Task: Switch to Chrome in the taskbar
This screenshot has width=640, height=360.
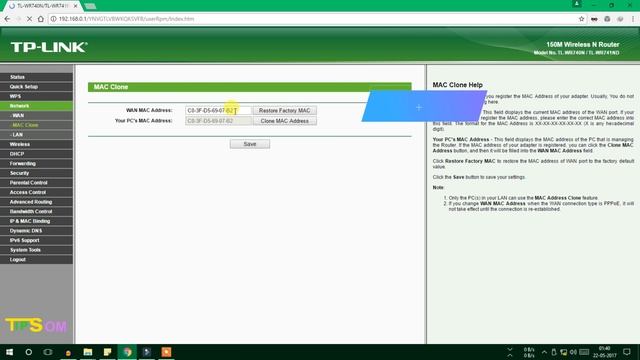Action: (127, 352)
